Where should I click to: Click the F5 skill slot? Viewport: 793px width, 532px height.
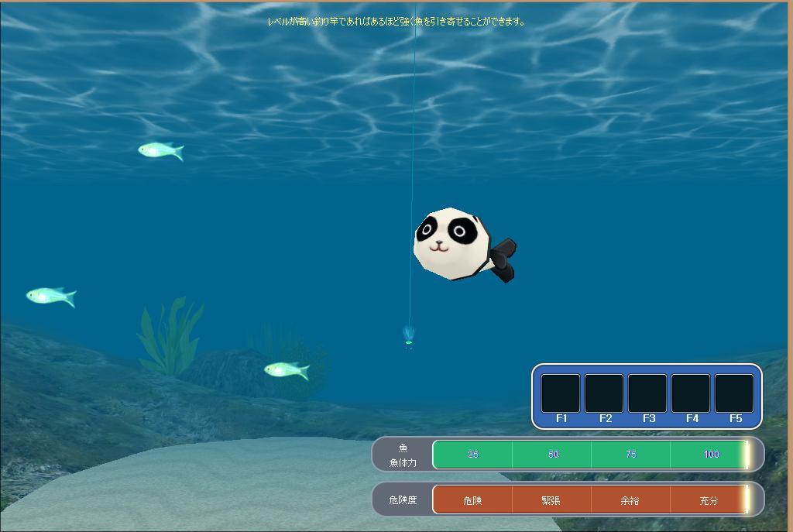pyautogui.click(x=734, y=393)
